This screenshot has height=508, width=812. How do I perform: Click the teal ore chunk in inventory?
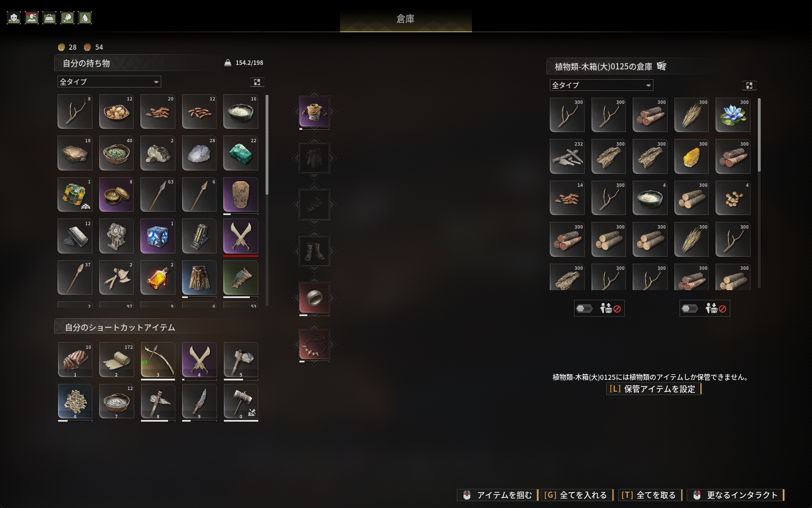pyautogui.click(x=241, y=153)
